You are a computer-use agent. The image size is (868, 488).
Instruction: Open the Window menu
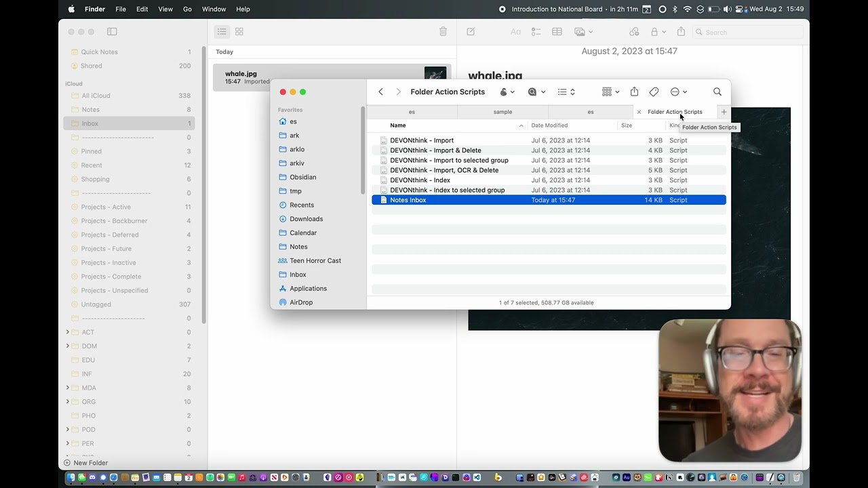[x=214, y=9]
